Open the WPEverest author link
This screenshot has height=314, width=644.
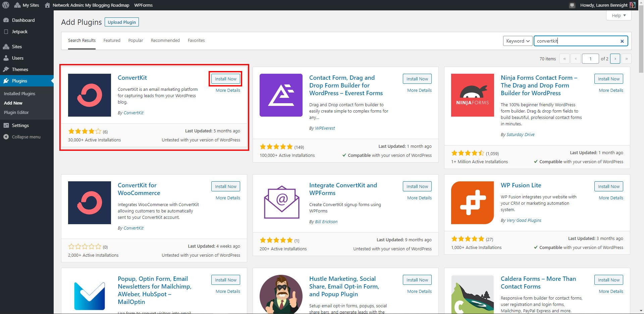coord(325,128)
